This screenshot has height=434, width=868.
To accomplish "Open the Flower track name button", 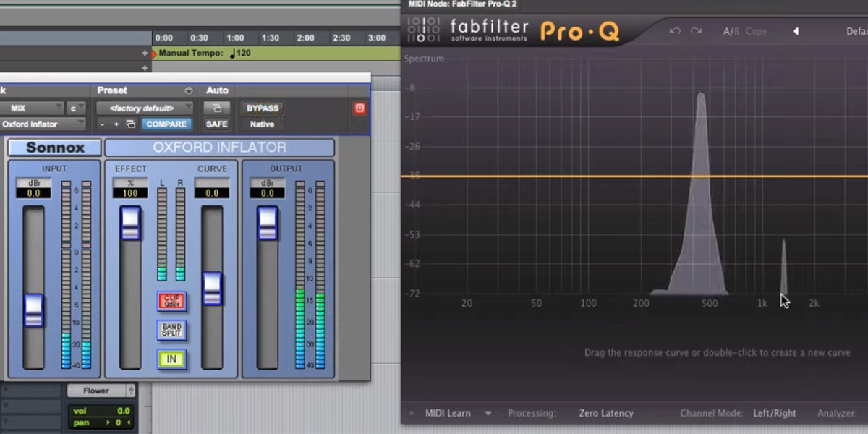I will tap(95, 391).
